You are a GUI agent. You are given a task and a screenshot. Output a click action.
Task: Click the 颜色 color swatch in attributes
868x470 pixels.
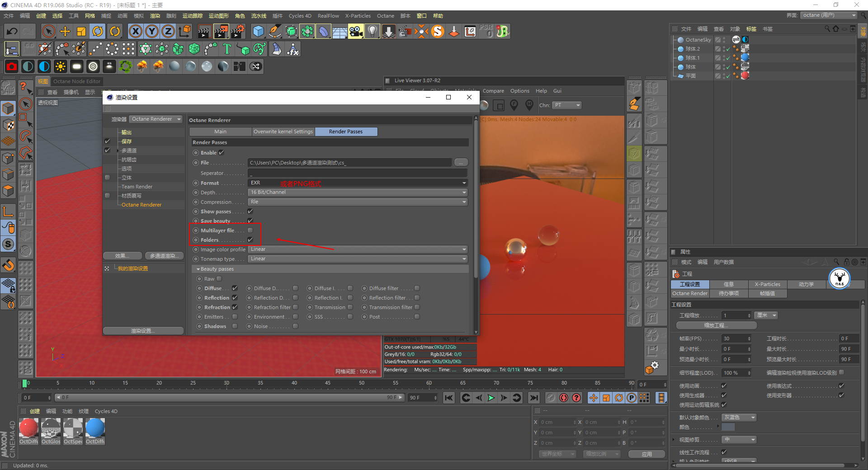pos(728,427)
